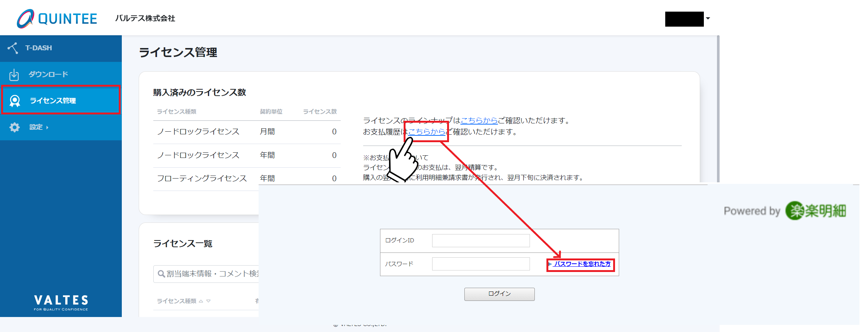This screenshot has height=332, width=868.
Task: Click パスワードを忘れた方 link
Action: (x=582, y=264)
